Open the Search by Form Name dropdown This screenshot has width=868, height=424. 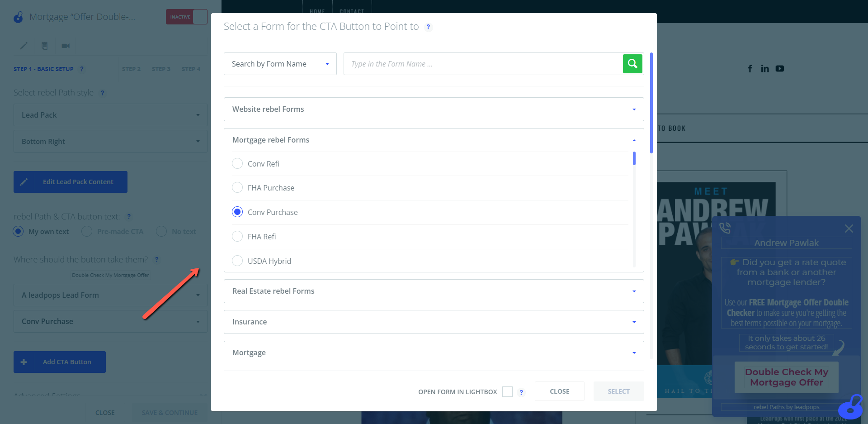280,64
